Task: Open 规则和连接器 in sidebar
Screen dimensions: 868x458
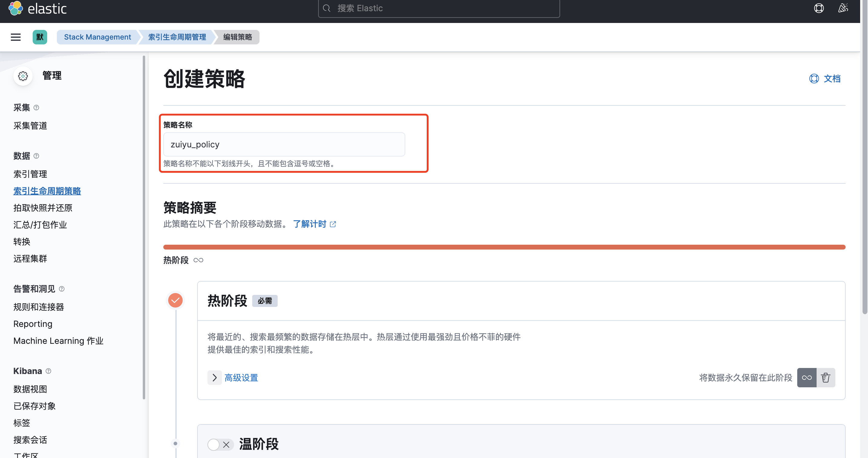Action: tap(39, 307)
